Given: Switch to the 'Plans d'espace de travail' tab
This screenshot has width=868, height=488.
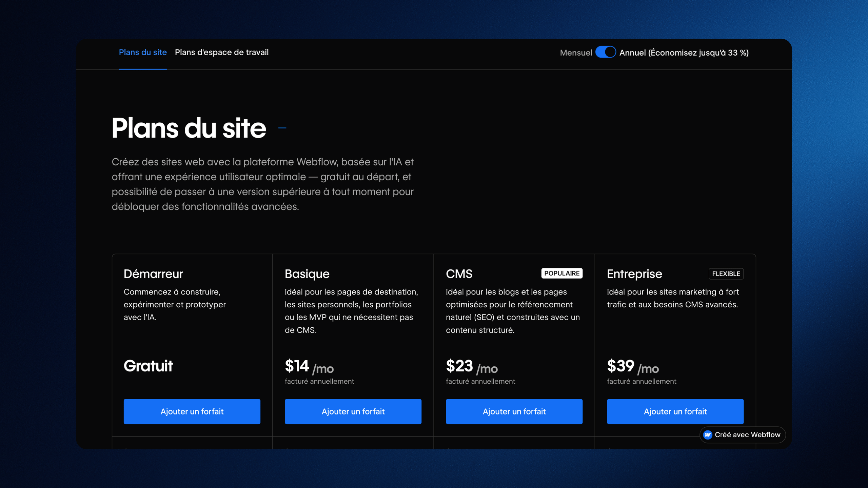Looking at the screenshot, I should pyautogui.click(x=222, y=52).
